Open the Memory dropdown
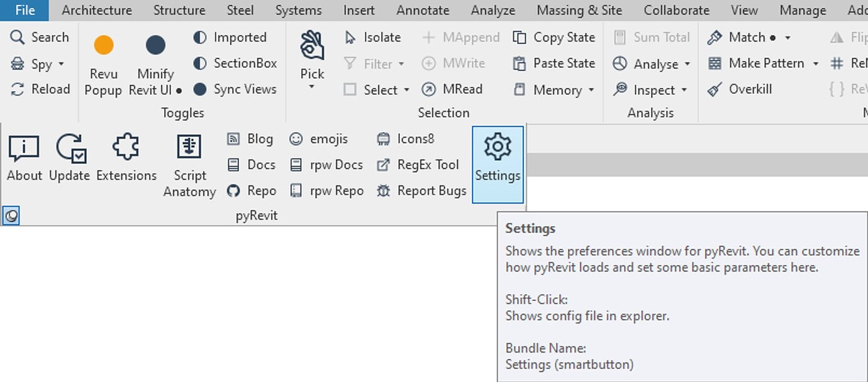Image resolution: width=868 pixels, height=382 pixels. pyautogui.click(x=554, y=89)
